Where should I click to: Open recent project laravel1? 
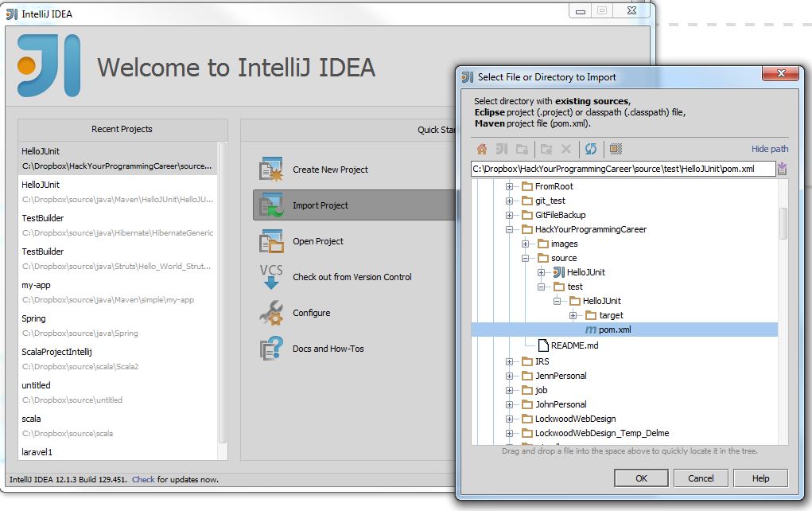point(118,452)
